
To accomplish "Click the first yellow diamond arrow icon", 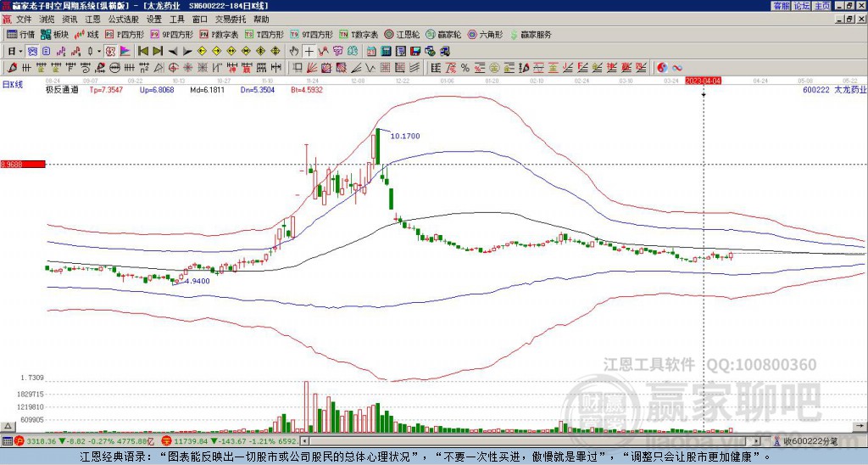I will pyautogui.click(x=202, y=51).
